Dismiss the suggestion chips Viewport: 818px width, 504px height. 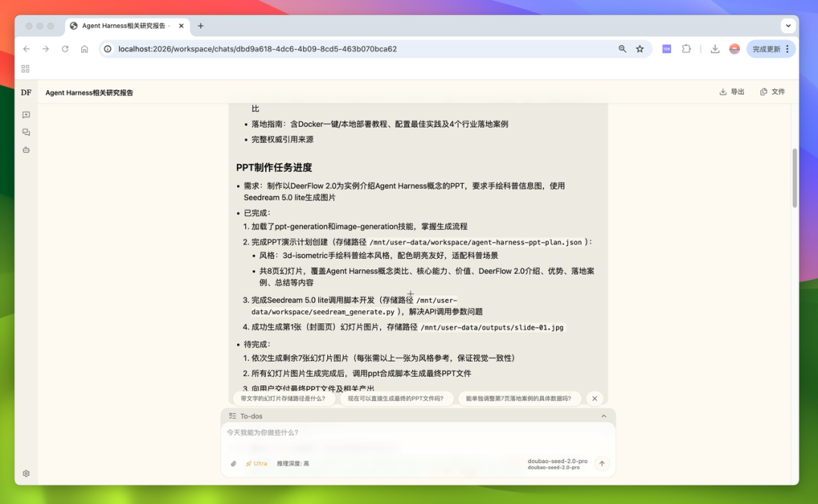(x=595, y=398)
